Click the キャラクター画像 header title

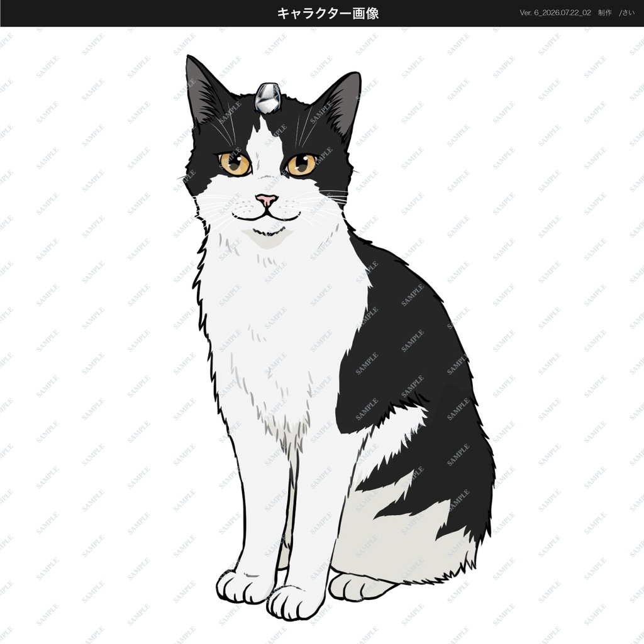tap(328, 13)
